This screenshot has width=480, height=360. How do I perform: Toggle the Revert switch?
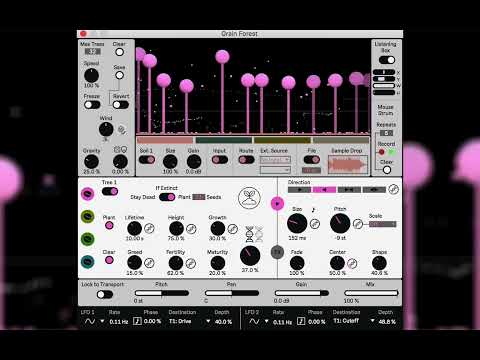(x=120, y=105)
